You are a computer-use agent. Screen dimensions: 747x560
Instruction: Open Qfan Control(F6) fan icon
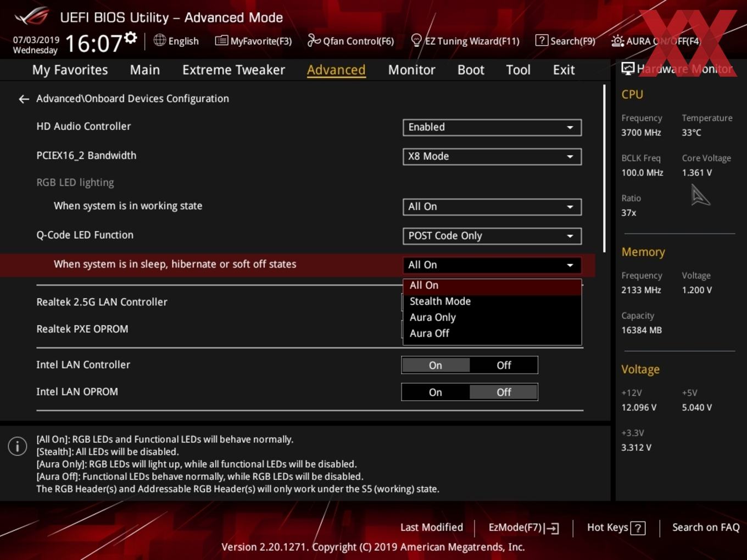[314, 40]
